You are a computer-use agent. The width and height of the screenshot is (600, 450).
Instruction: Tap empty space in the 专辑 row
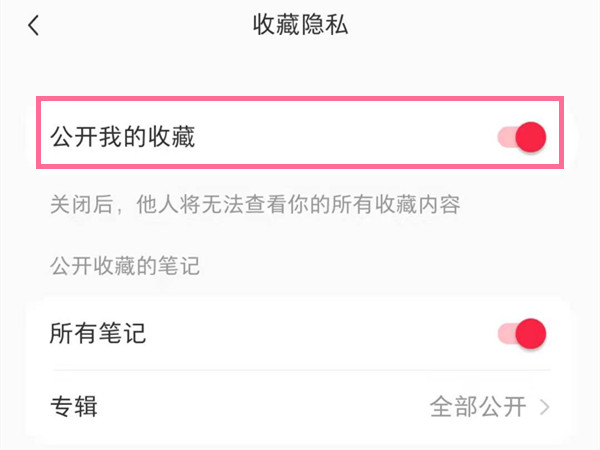(x=264, y=406)
